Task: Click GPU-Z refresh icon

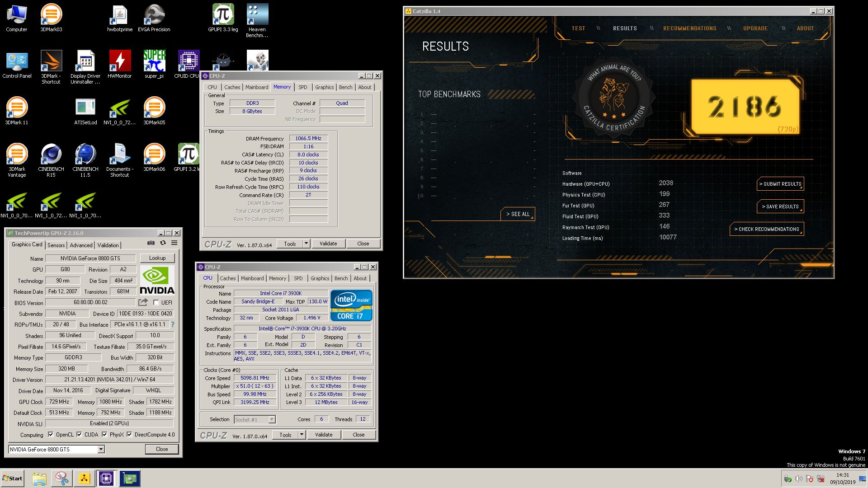Action: [x=163, y=243]
